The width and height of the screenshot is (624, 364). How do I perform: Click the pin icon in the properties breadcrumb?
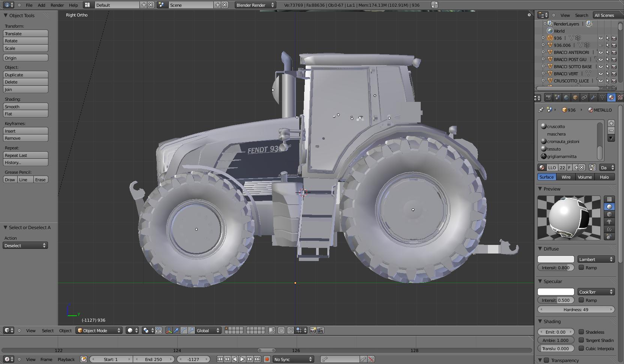click(541, 110)
